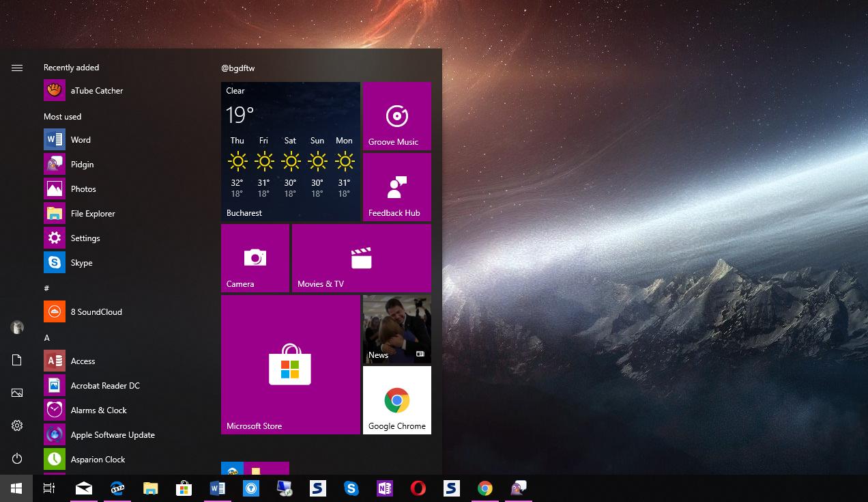Click the '#' letter group header

pos(46,288)
